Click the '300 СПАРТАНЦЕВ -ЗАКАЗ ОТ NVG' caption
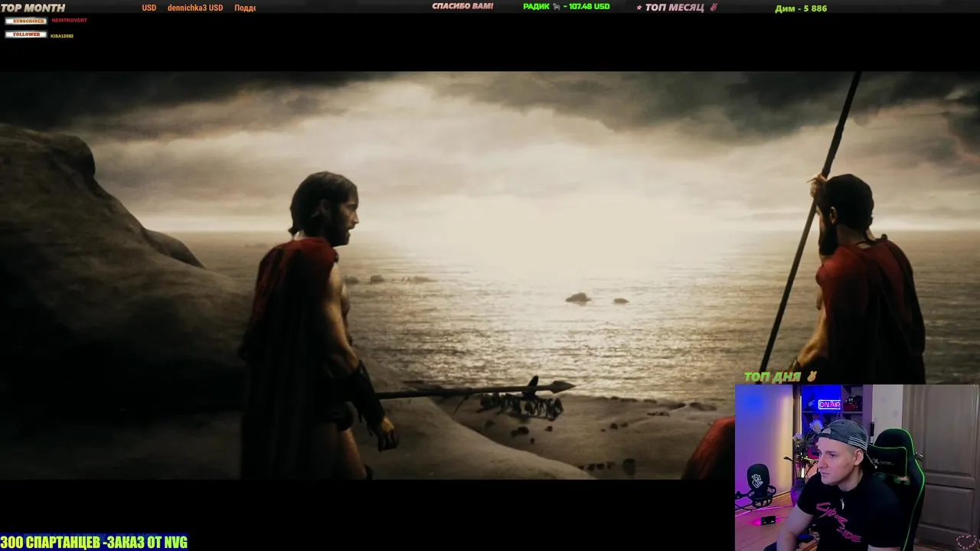Screen dimensions: 980x551 93,543
